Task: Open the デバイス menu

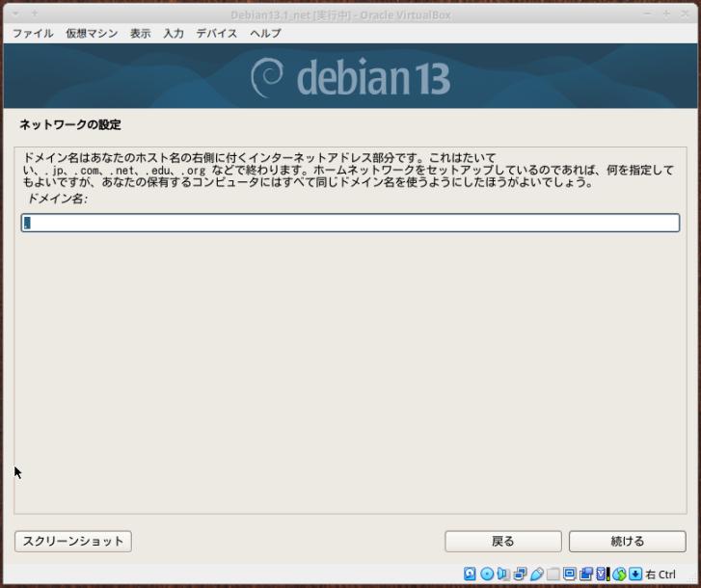Action: tap(217, 33)
